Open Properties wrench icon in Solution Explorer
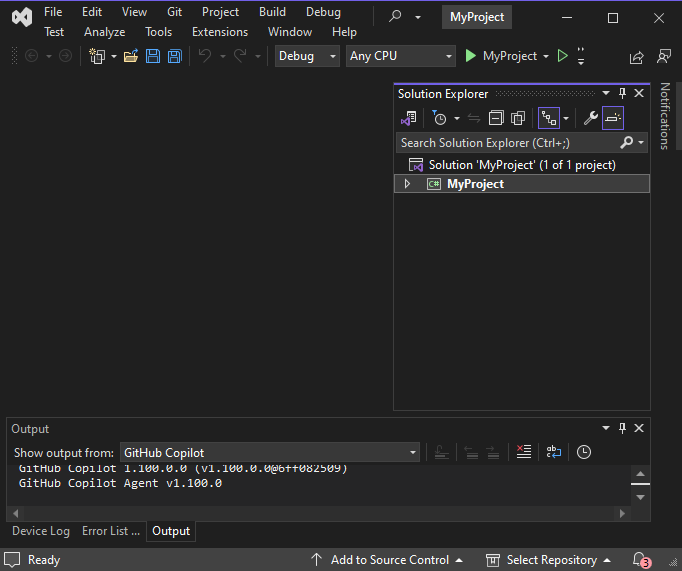This screenshot has width=682, height=571. tap(590, 118)
